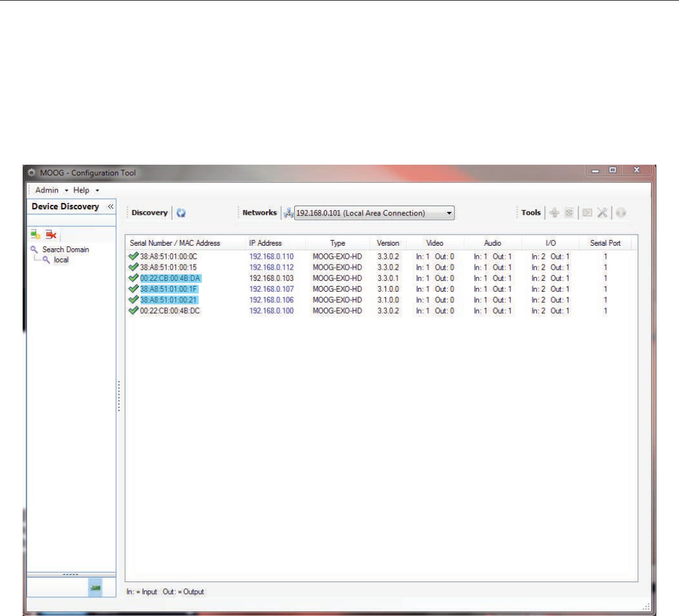Click the I/O column header

coord(550,243)
